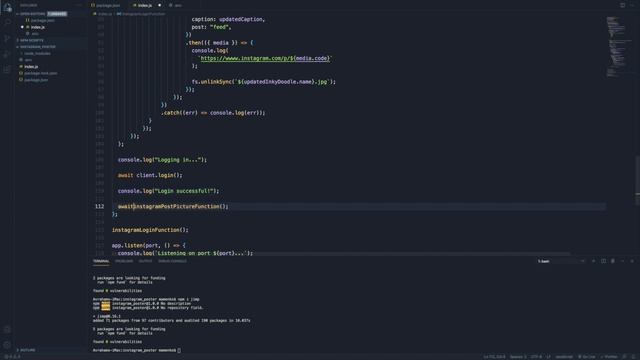Select language mode JavaScript in status bar
This screenshot has width=640, height=360.
click(564, 357)
